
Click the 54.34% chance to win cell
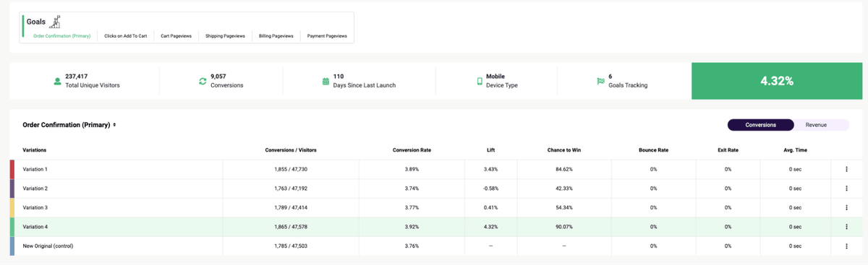tap(564, 207)
